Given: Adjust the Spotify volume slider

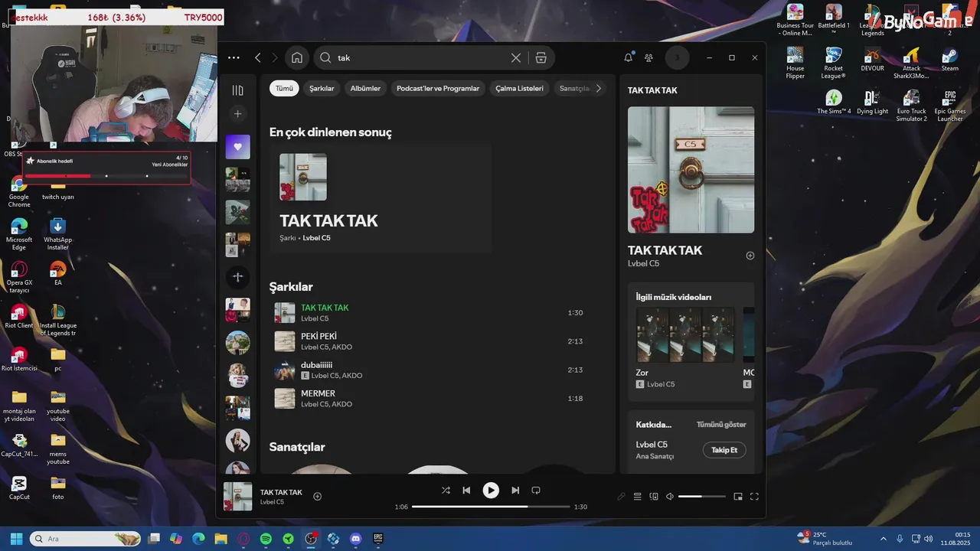Looking at the screenshot, I should point(701,497).
